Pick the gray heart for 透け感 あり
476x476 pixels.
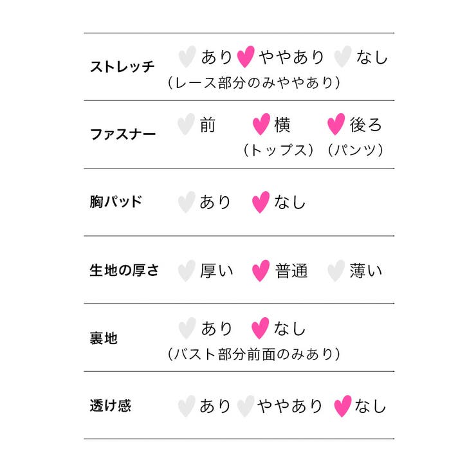186,406
